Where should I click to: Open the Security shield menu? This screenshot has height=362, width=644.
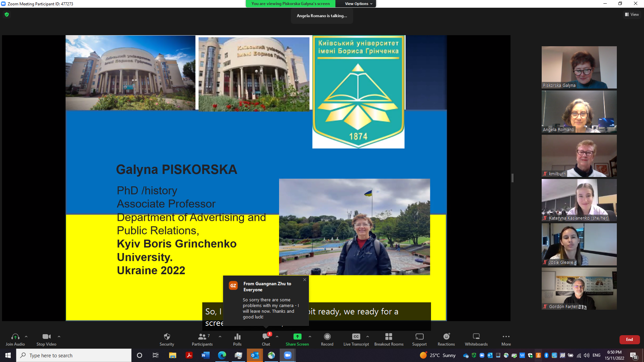pos(167,339)
